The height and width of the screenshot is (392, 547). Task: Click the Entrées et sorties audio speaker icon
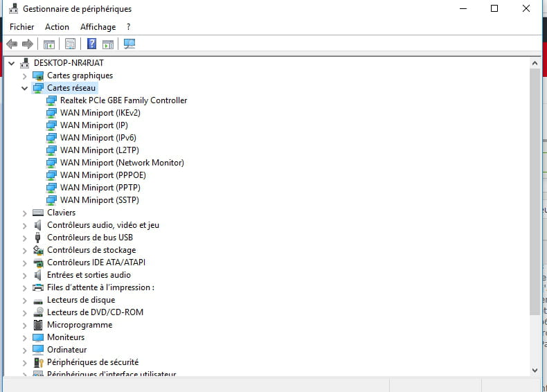point(37,275)
